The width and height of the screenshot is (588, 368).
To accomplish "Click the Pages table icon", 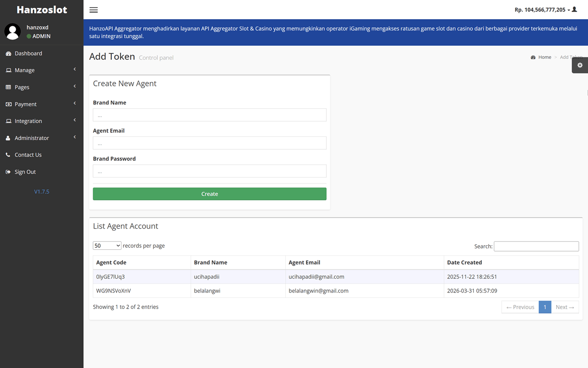I will [8, 87].
